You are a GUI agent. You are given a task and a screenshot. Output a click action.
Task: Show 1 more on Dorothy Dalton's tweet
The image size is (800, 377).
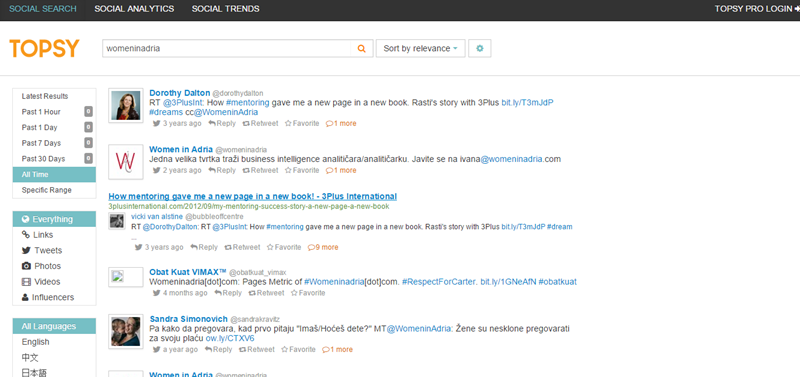[x=341, y=123]
